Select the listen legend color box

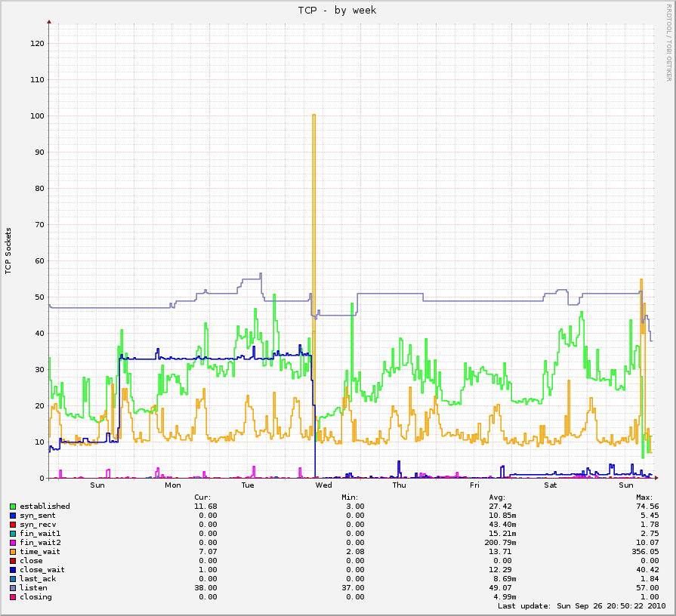point(13,588)
